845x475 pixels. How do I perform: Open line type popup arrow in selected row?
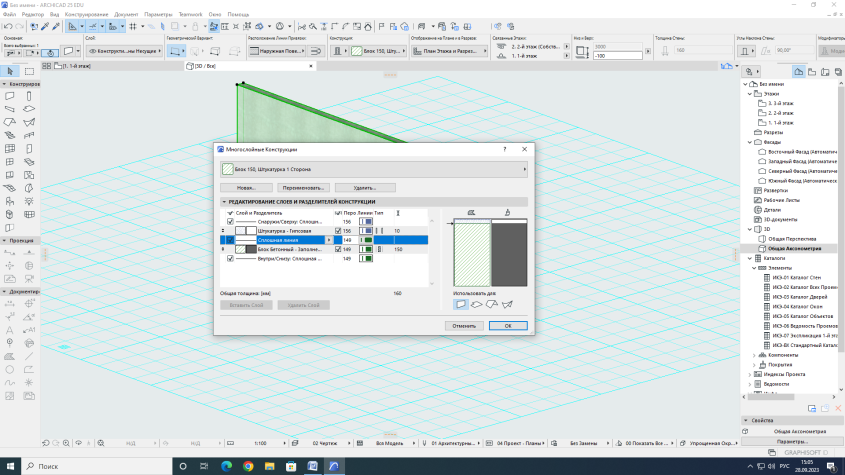point(329,240)
